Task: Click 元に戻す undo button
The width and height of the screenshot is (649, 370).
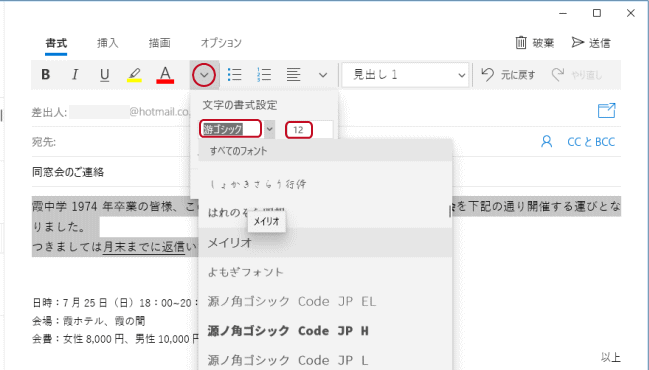Action: coord(508,75)
